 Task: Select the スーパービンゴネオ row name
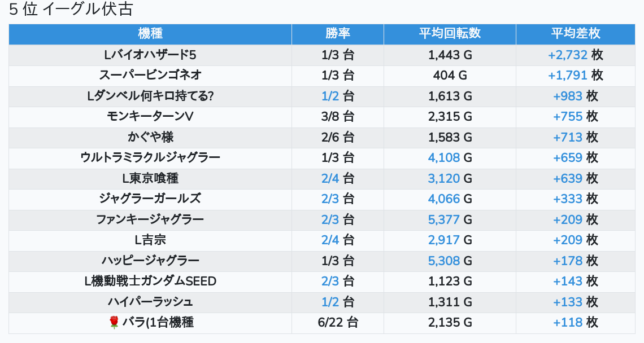point(150,76)
